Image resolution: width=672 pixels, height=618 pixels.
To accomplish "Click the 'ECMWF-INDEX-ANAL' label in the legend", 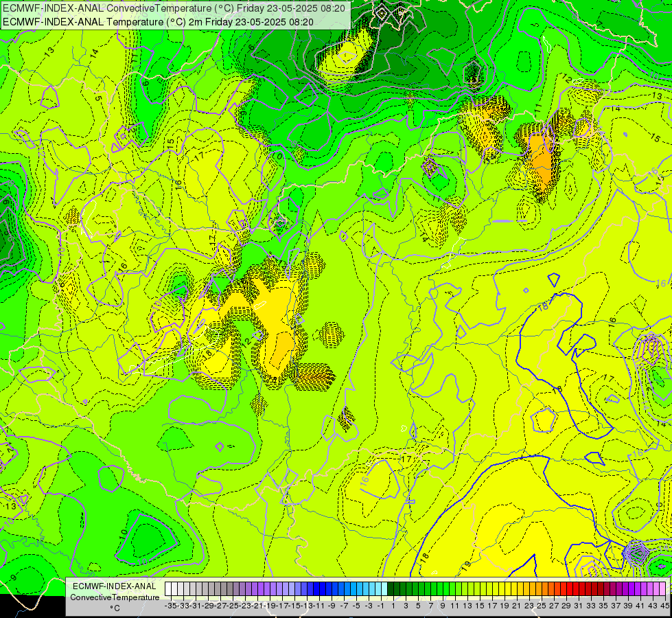I will [x=115, y=586].
